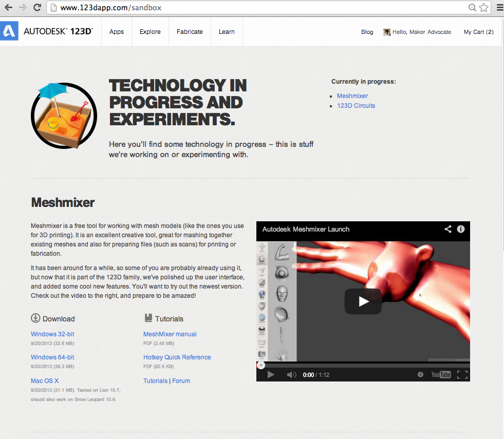Download the Mac OS X version
Viewport: 504px width, 439px height.
tap(45, 380)
